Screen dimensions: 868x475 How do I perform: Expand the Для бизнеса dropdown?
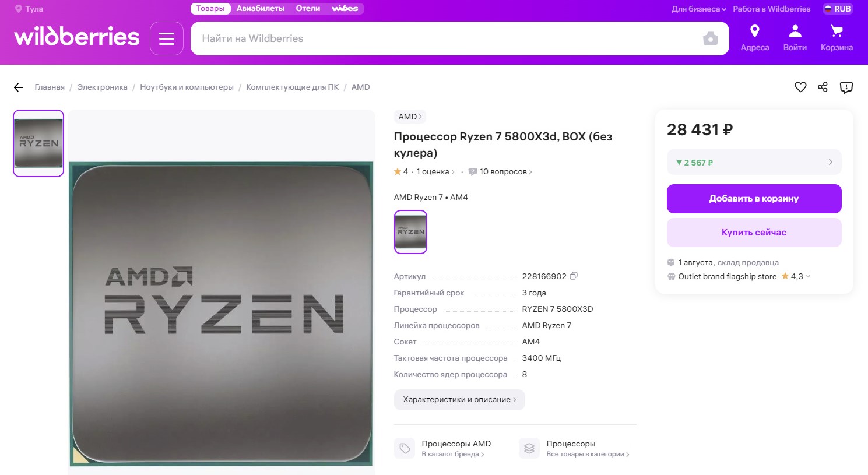[698, 9]
